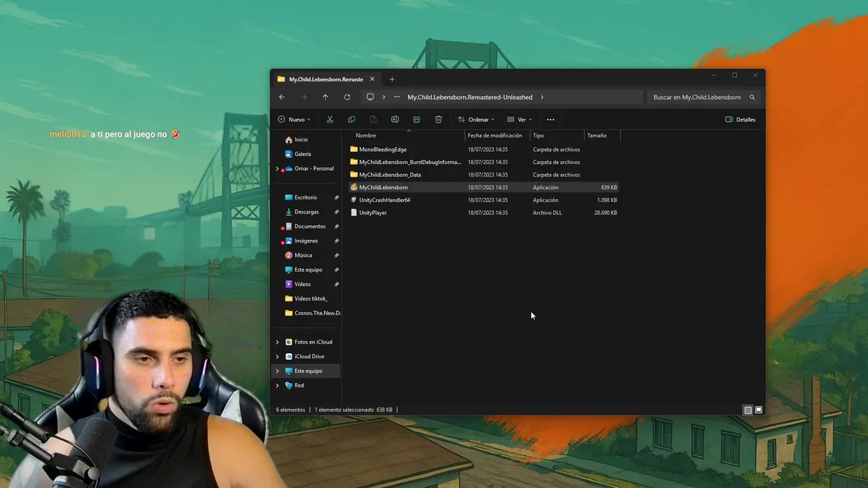Select the My.Child.Lebensborn.Remaste tab
The image size is (868, 488).
point(326,79)
